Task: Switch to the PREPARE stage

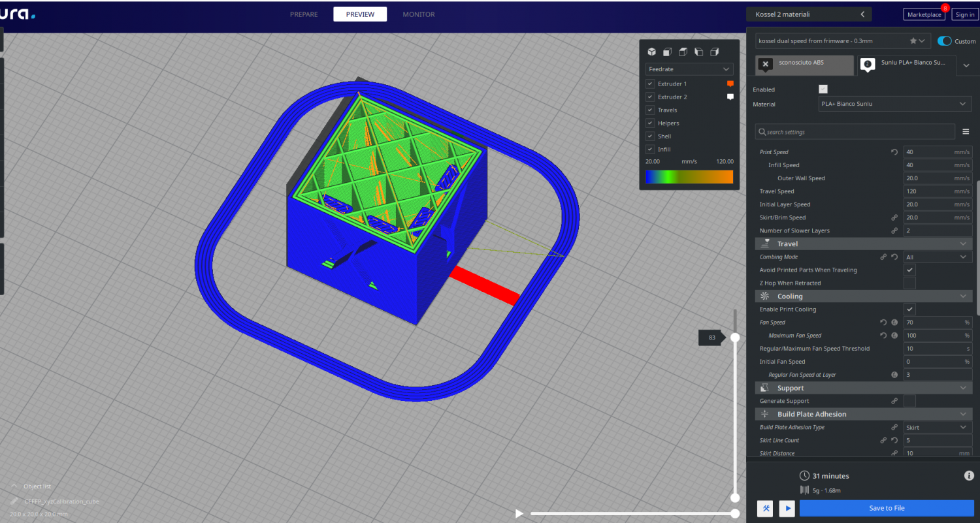Action: point(304,14)
